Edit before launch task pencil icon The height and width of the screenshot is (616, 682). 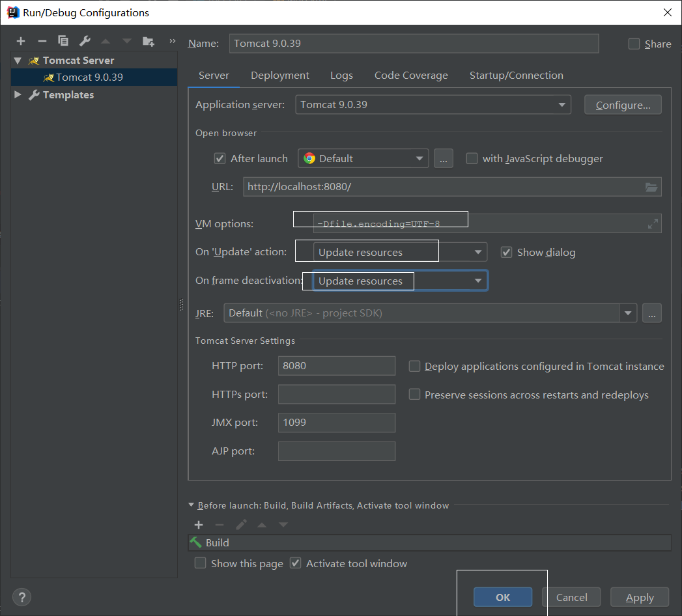(241, 525)
